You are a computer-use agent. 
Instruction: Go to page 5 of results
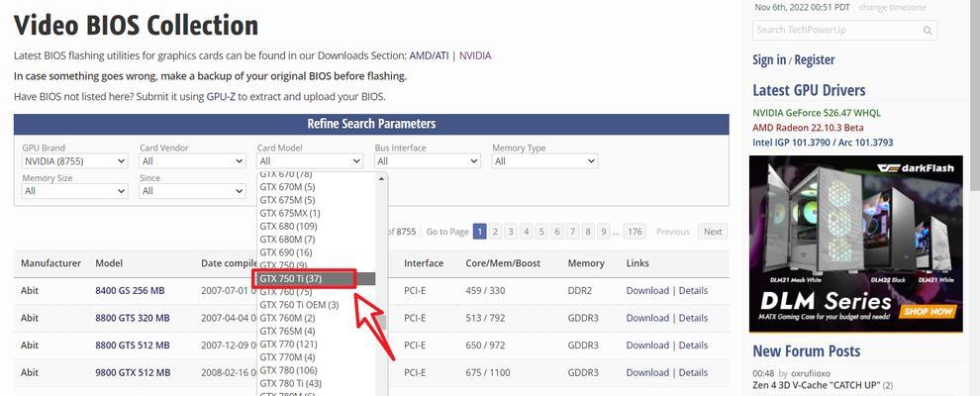541,232
